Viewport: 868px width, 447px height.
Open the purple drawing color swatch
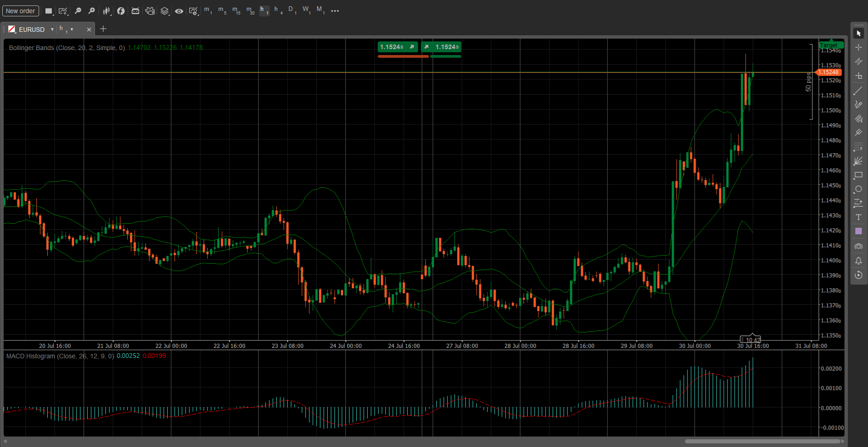(858, 231)
